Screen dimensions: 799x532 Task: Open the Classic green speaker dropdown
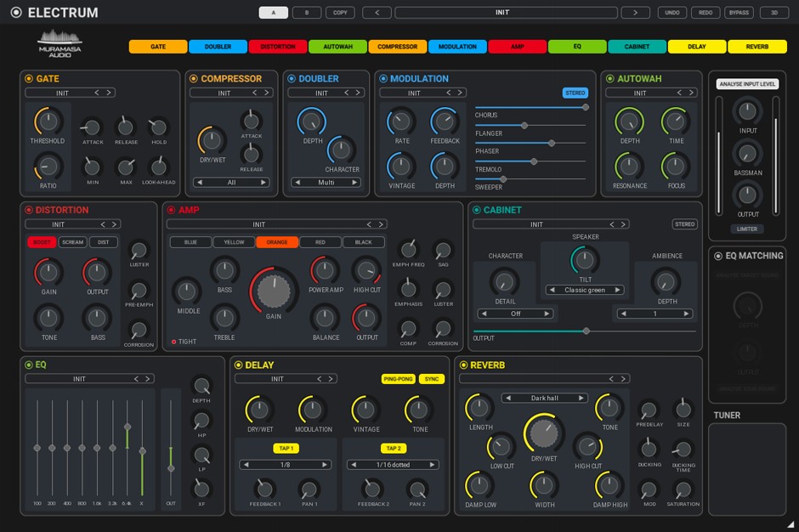(586, 289)
